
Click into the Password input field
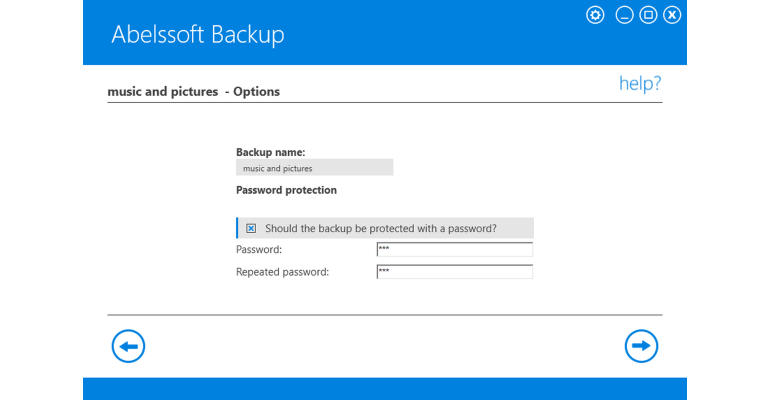click(x=455, y=249)
